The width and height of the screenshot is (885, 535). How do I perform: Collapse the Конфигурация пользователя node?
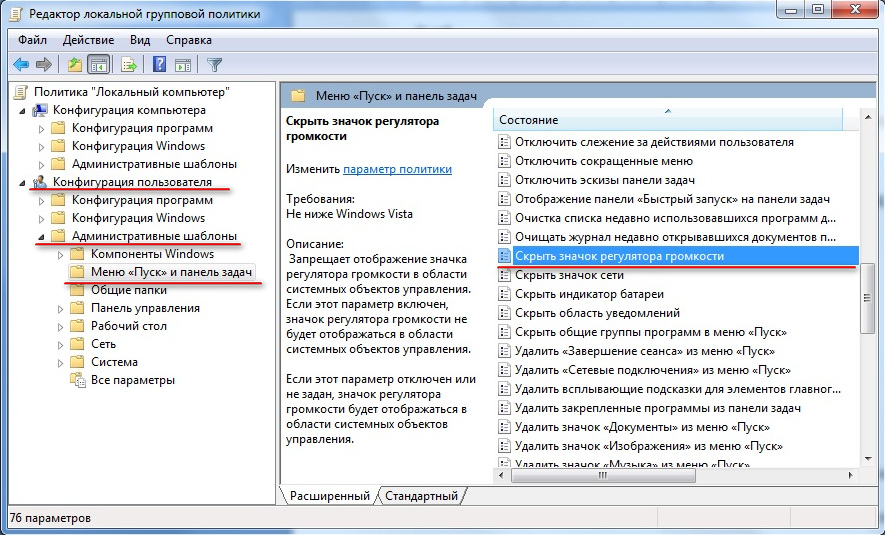(23, 183)
